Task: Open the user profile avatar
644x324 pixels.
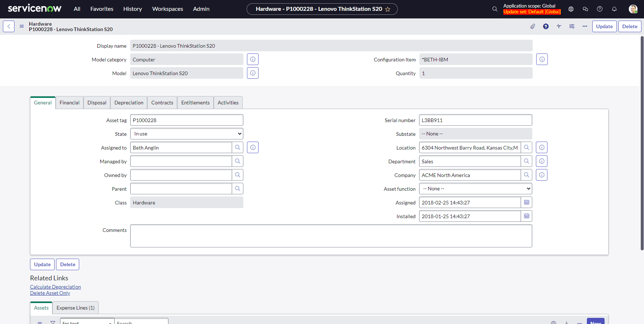Action: point(633,9)
